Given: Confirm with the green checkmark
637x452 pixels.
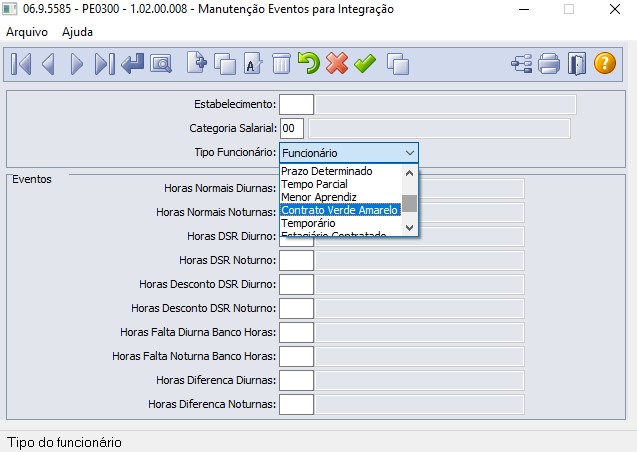Looking at the screenshot, I should 365,64.
